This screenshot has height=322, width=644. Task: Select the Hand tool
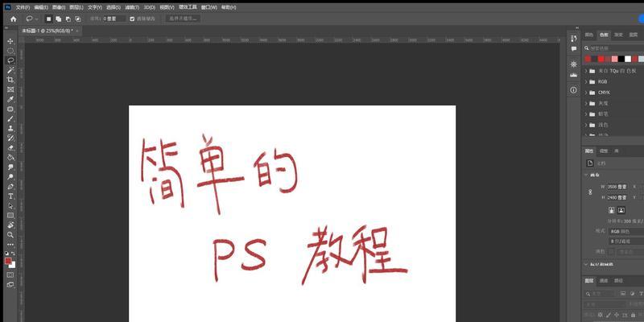coord(10,225)
